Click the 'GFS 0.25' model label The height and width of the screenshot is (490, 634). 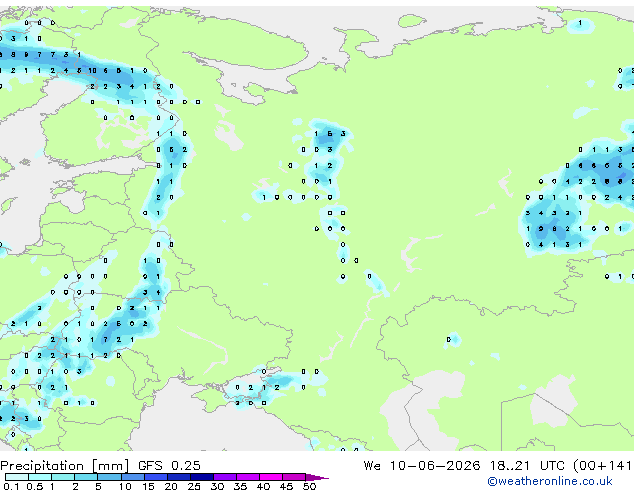coord(169,465)
